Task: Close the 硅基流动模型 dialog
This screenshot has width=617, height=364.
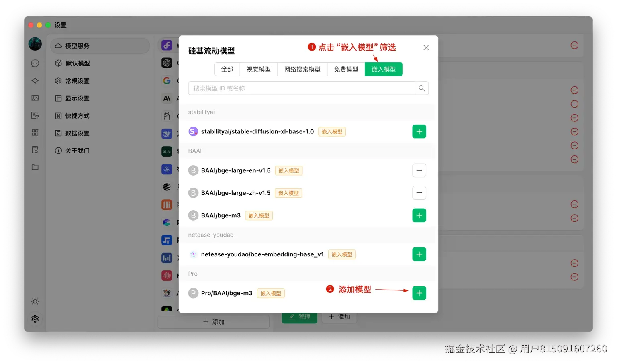Action: pos(426,47)
